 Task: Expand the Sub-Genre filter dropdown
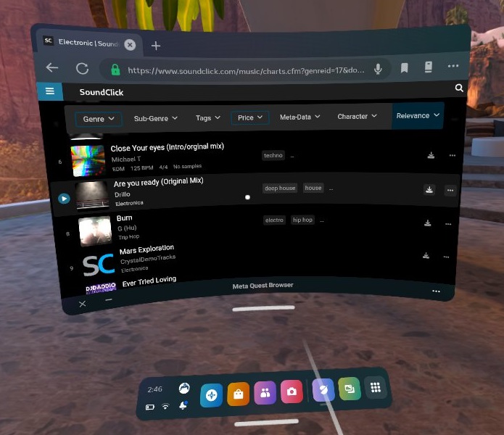pos(156,119)
